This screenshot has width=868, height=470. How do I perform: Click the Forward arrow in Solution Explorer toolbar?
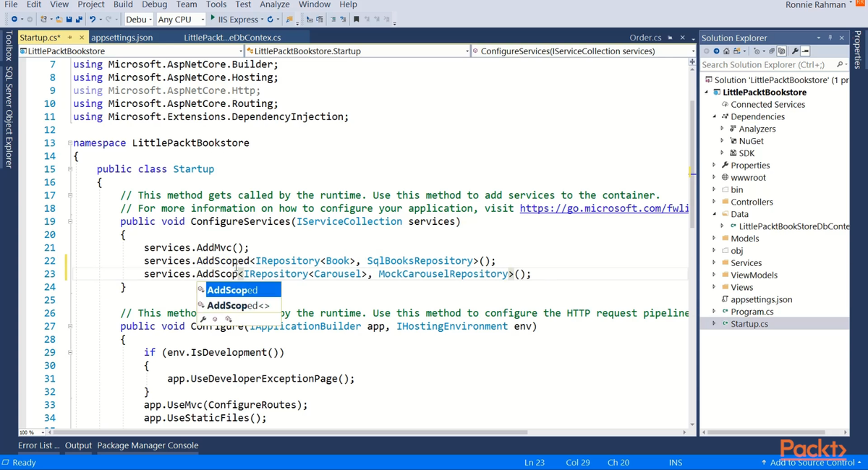[716, 51]
